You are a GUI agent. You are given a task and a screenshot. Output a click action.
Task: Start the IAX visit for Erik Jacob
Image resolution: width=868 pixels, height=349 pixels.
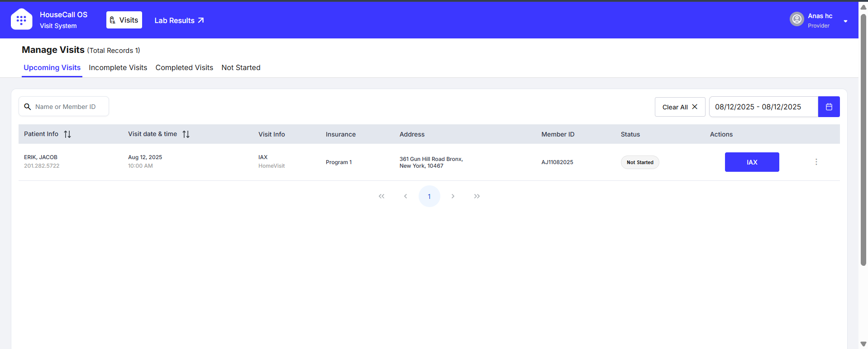(x=752, y=162)
